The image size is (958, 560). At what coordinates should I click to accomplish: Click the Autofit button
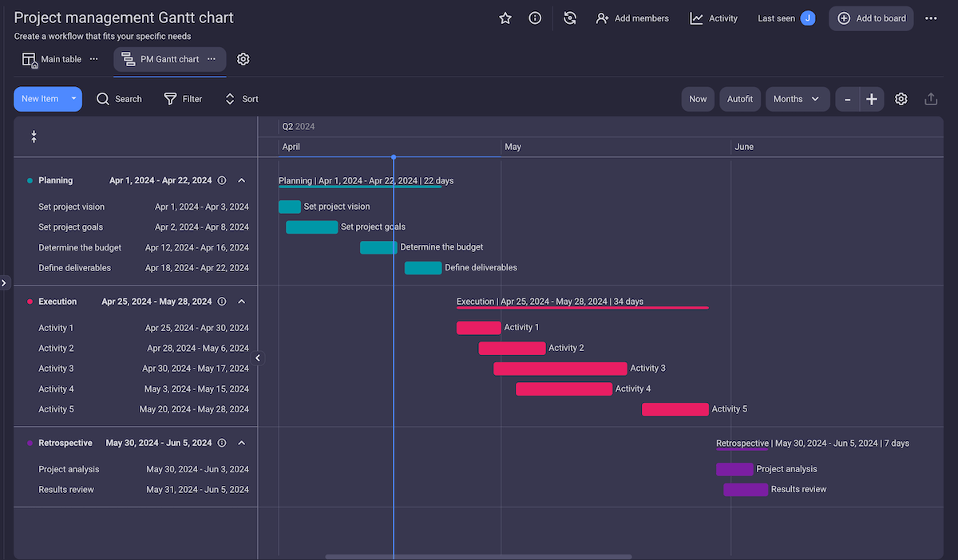click(740, 99)
